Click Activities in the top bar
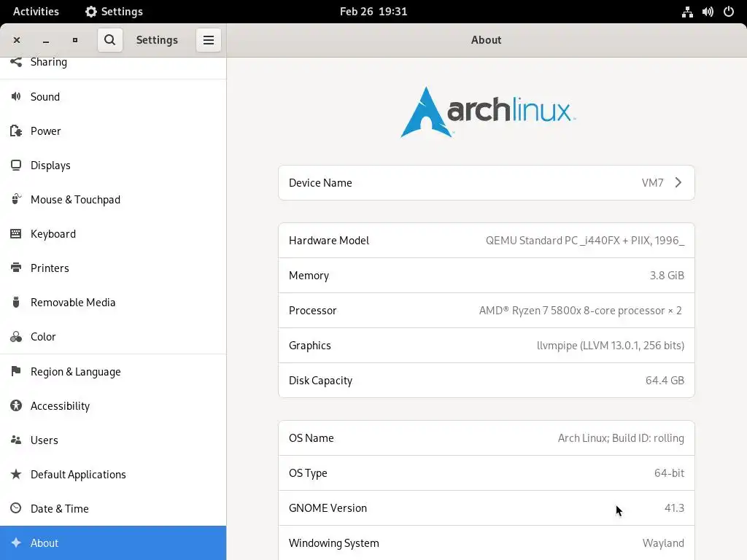Image resolution: width=747 pixels, height=560 pixels. coord(36,12)
